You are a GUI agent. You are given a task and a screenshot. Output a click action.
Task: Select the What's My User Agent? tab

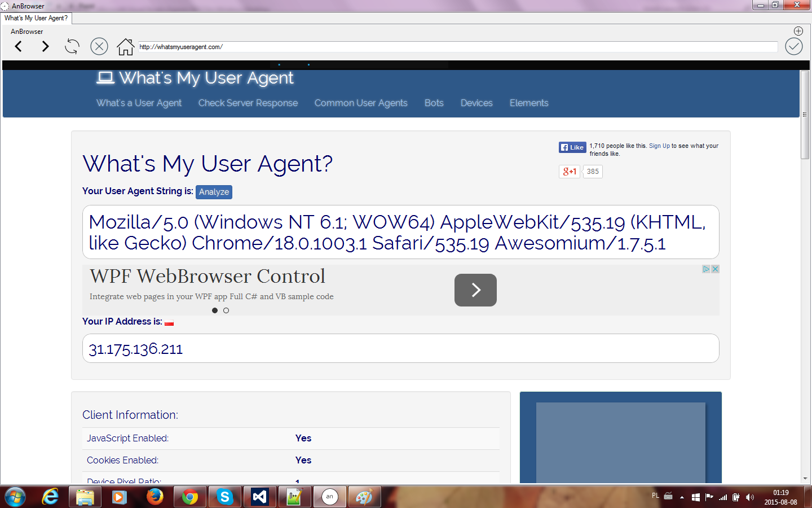point(36,18)
